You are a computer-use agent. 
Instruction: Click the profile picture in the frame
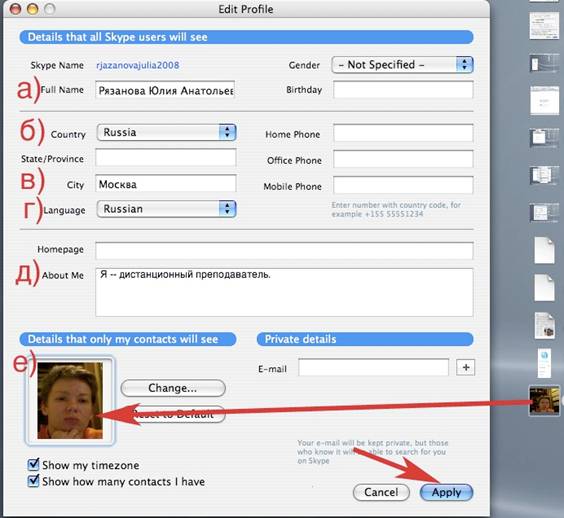coord(70,400)
